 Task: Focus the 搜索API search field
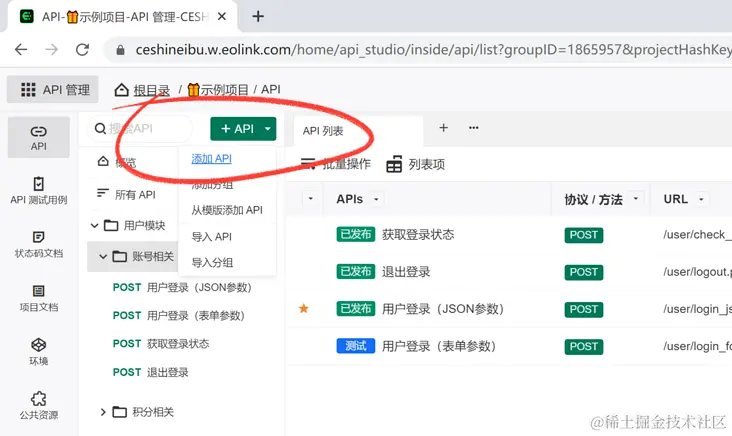coord(140,128)
